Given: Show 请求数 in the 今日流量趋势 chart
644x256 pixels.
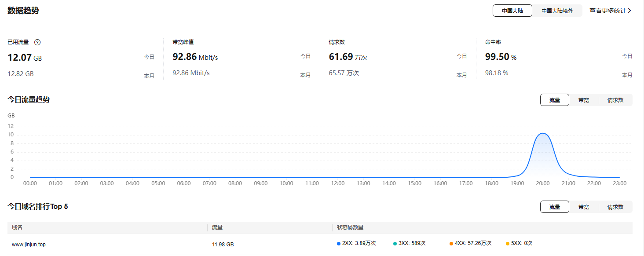Looking at the screenshot, I should coord(615,100).
